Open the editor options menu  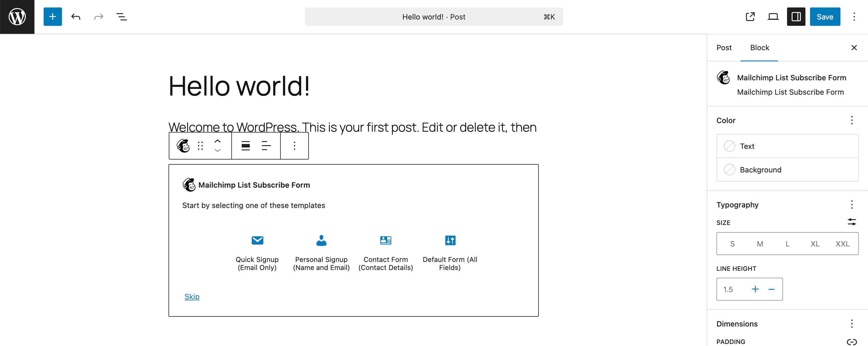[x=854, y=17]
